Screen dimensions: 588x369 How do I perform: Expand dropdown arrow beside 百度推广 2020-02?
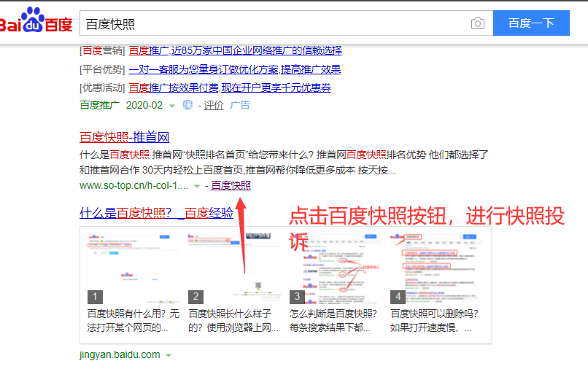coord(172,106)
